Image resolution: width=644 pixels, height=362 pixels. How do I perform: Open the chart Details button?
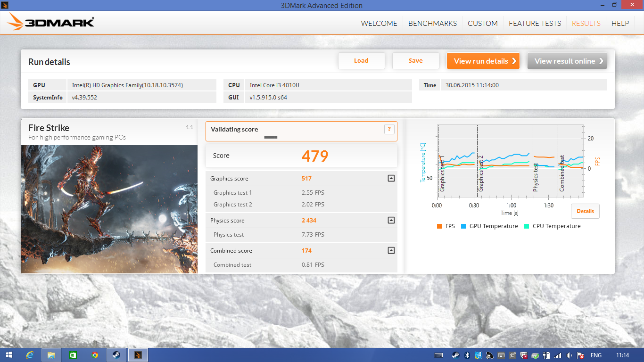[x=585, y=211]
